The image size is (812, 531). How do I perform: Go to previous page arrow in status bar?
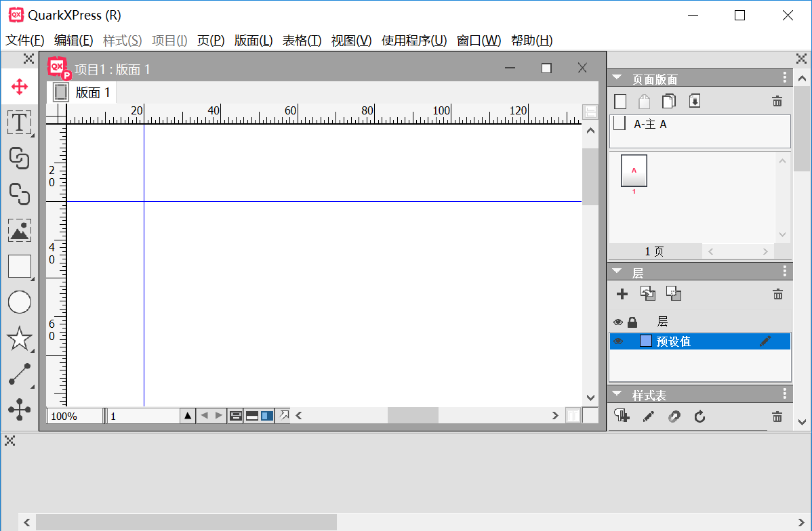pyautogui.click(x=204, y=415)
